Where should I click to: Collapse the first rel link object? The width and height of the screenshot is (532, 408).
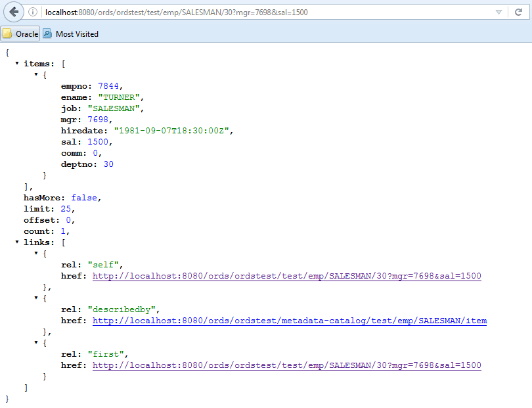tap(36, 342)
